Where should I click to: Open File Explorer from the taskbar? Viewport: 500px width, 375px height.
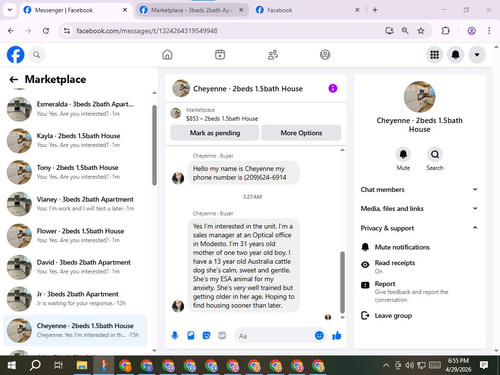(82, 365)
